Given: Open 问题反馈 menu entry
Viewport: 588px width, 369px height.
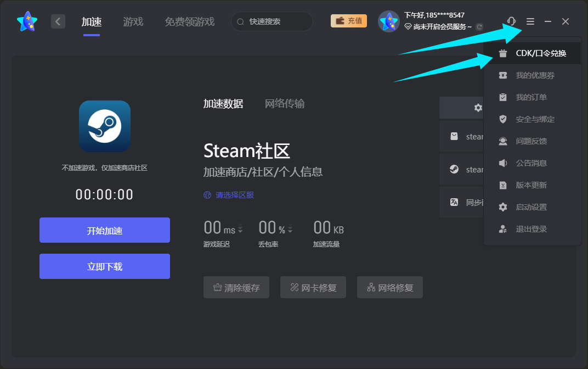Looking at the screenshot, I should click(x=532, y=141).
